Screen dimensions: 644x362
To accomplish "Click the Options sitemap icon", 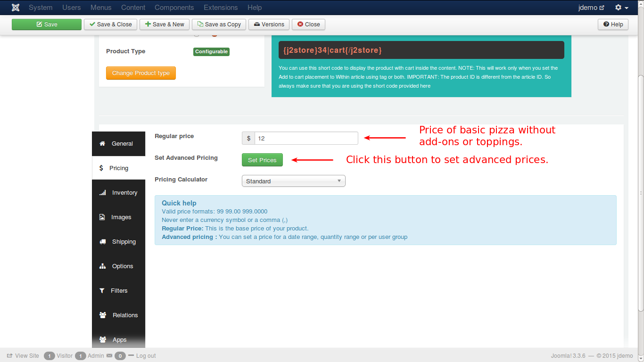I will (102, 266).
